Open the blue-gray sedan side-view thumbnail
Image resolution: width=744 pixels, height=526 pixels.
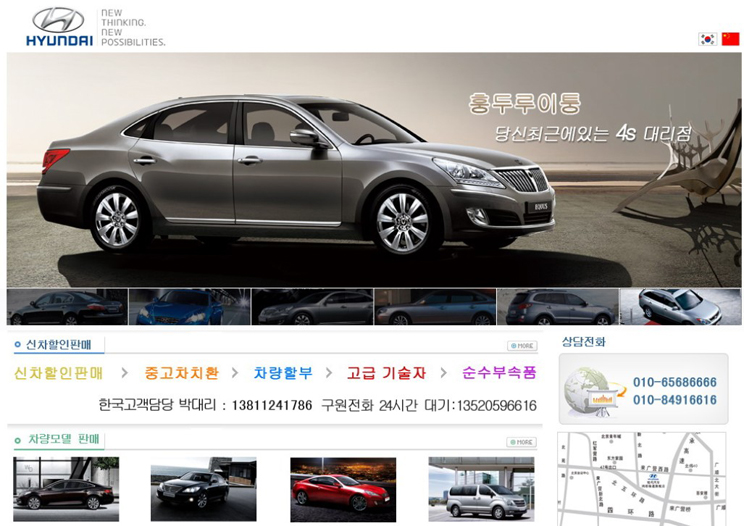click(x=435, y=307)
